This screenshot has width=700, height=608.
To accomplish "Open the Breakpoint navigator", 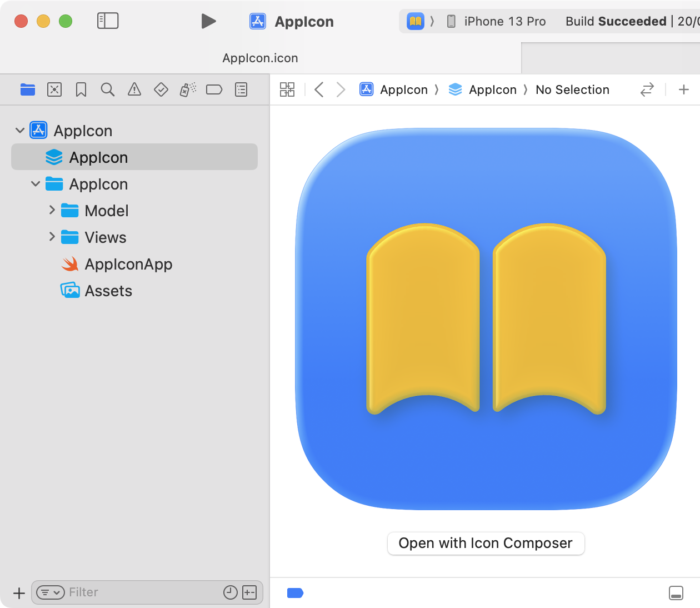I will click(x=214, y=89).
